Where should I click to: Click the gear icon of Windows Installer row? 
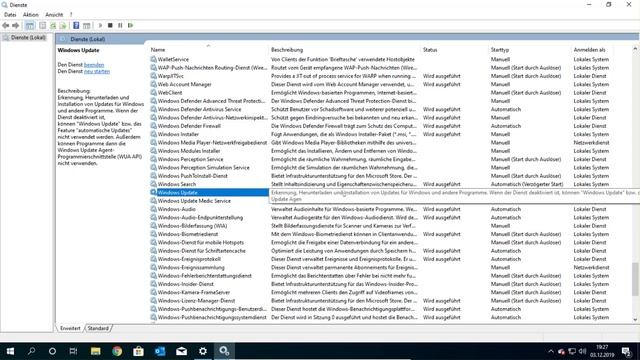click(153, 134)
